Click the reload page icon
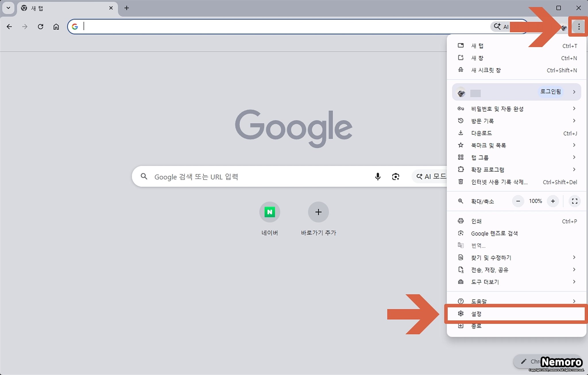The height and width of the screenshot is (375, 588). coord(40,27)
